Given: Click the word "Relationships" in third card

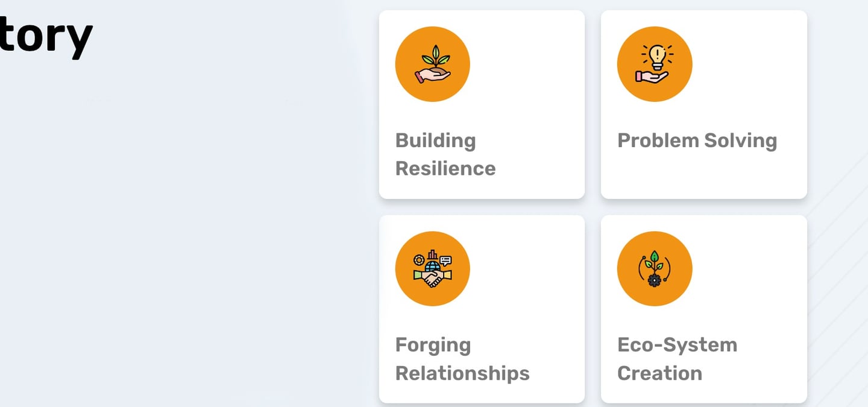Looking at the screenshot, I should (462, 374).
